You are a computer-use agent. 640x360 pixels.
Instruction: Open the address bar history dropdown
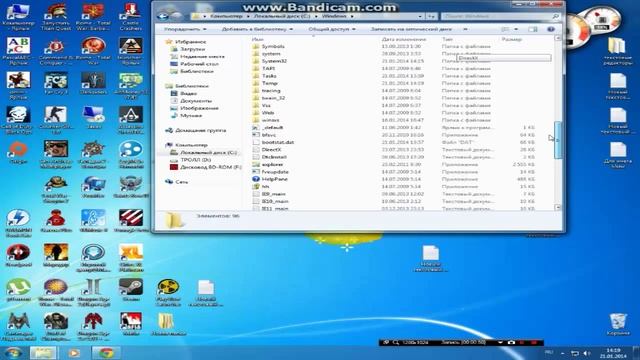pyautogui.click(x=420, y=16)
